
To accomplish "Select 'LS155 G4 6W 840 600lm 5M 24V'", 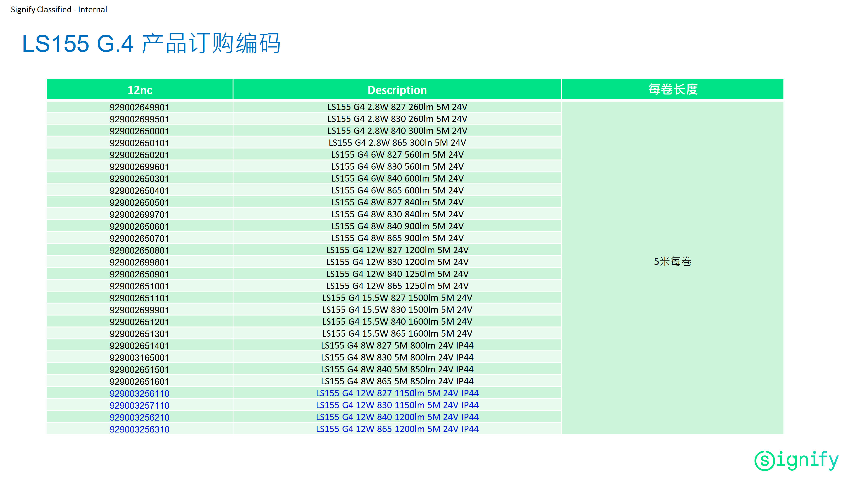I will coord(397,178).
